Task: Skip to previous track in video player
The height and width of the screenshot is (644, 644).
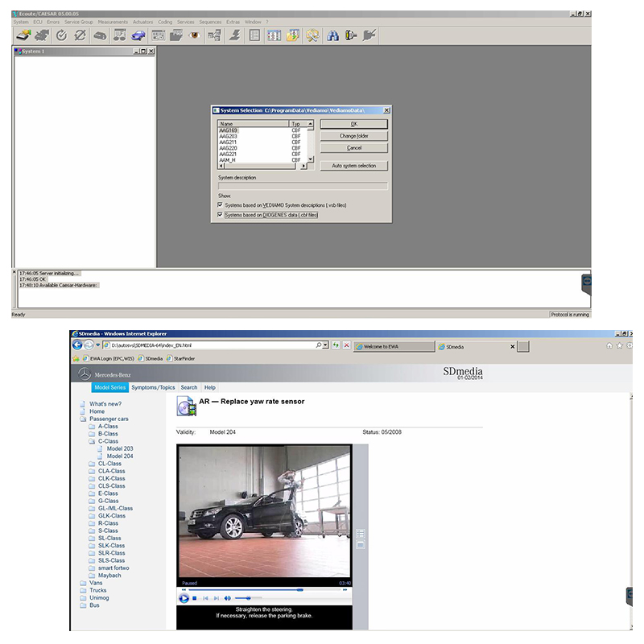Action: click(205, 598)
